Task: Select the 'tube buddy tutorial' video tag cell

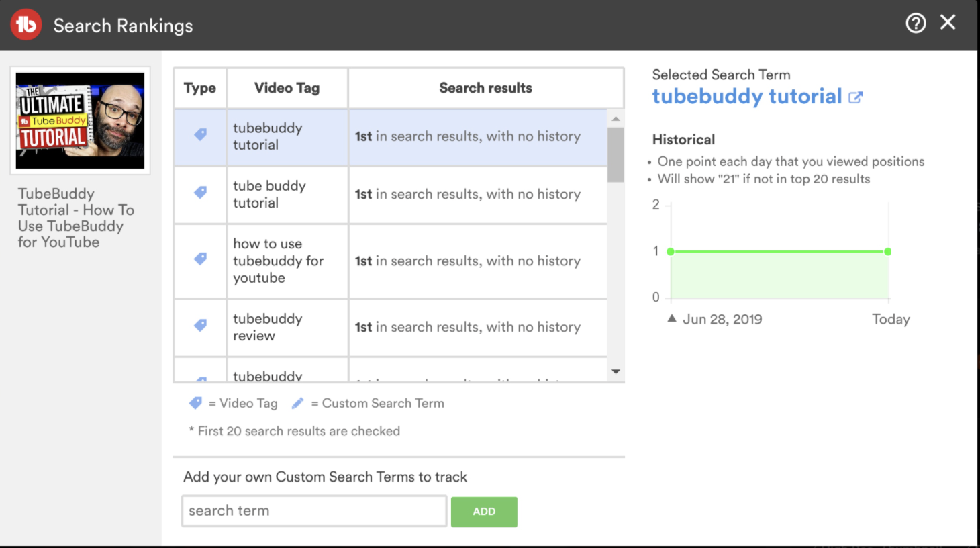Action: coord(287,195)
